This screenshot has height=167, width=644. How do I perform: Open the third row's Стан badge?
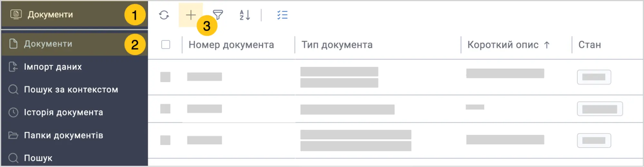594,141
